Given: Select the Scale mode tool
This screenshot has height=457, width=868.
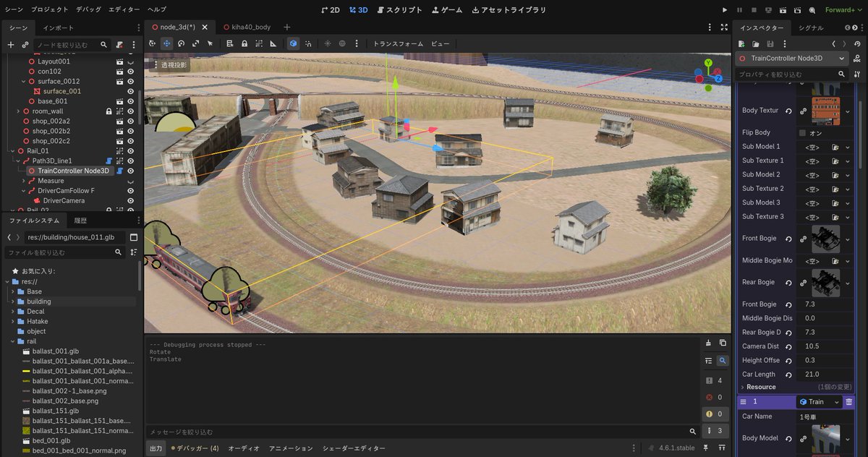Looking at the screenshot, I should tap(196, 43).
